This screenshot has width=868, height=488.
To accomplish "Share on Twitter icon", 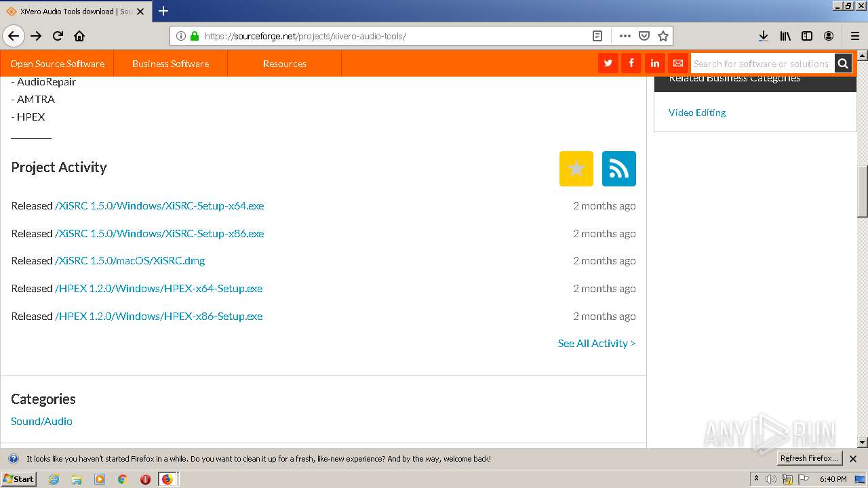I will (608, 63).
